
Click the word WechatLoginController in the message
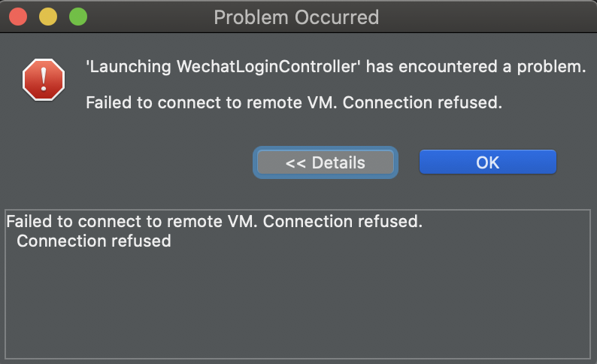point(269,67)
